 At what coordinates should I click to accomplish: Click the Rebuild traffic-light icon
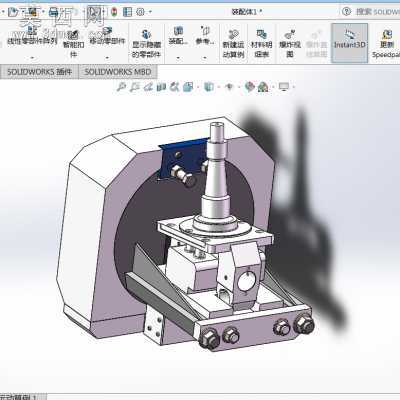pyautogui.click(x=114, y=12)
